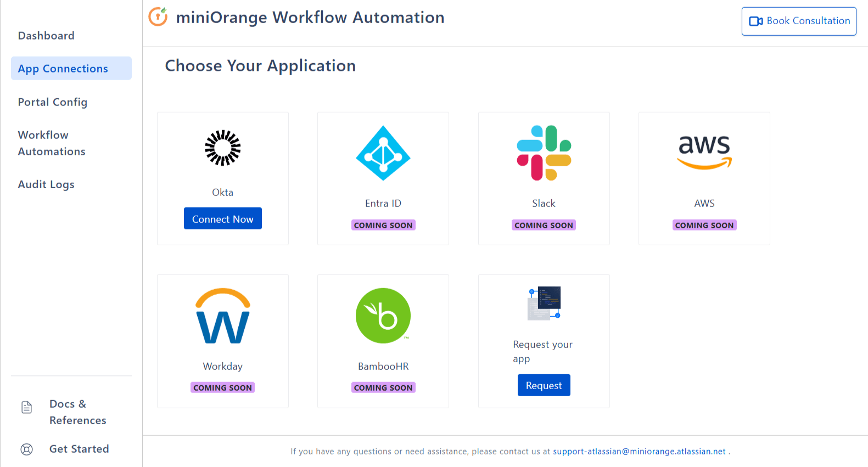This screenshot has width=868, height=467.
Task: Click the Request your app illustration
Action: click(x=544, y=303)
